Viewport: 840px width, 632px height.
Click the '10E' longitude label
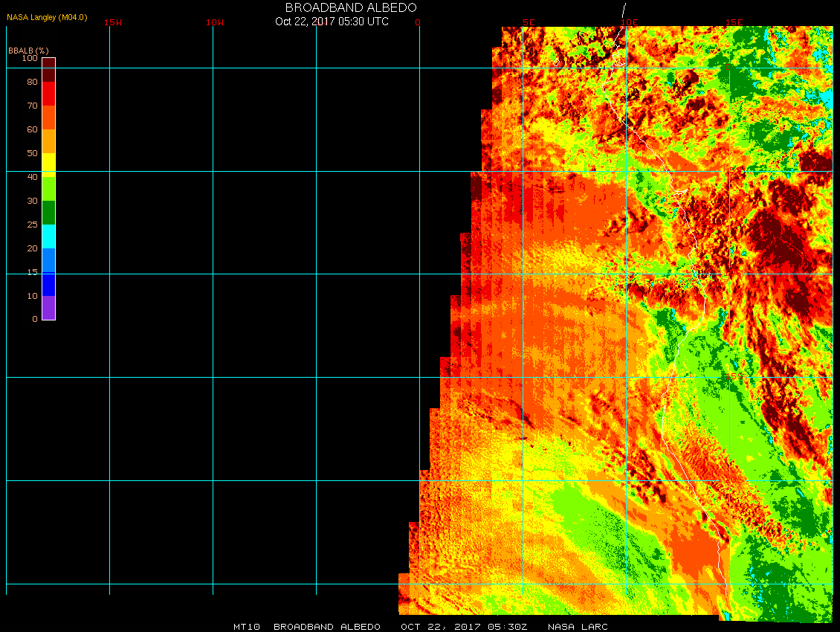(630, 22)
